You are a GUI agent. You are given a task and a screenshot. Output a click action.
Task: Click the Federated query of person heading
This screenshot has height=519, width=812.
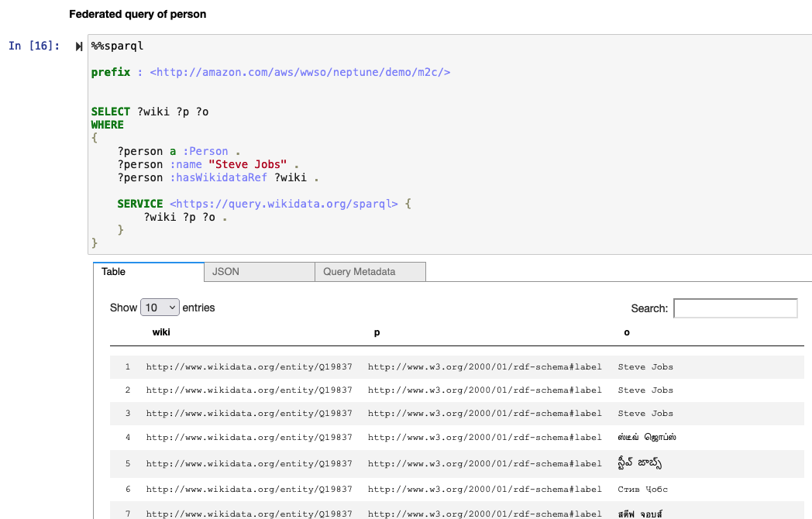coord(138,14)
